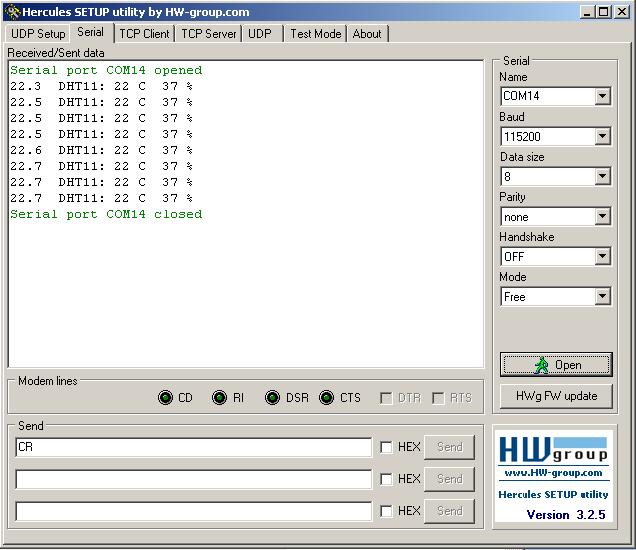Viewport: 636px width, 550px height.
Task: Toggle the RTS checkbox
Action: point(438,398)
